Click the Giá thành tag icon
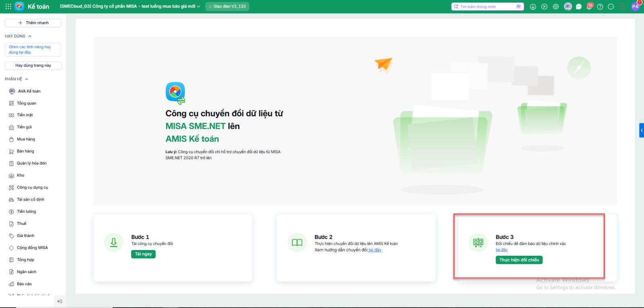Image resolution: width=644 pixels, height=308 pixels. coord(11,236)
